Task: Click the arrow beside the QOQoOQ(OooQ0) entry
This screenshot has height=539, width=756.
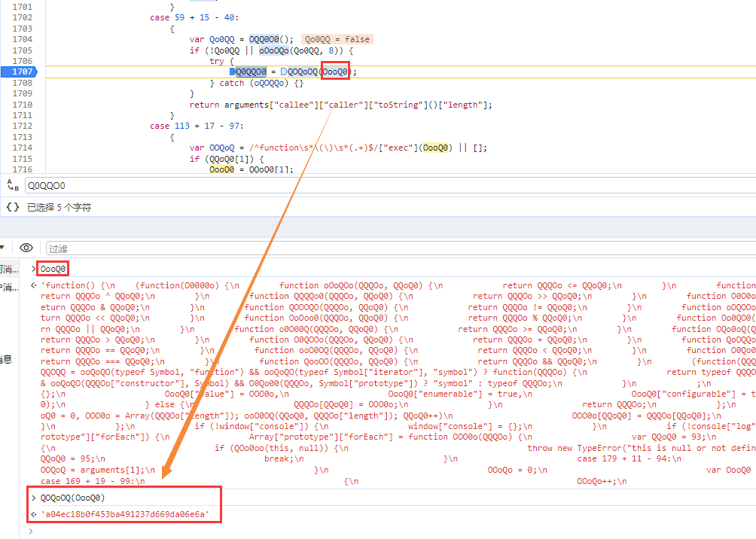Action: click(x=34, y=498)
